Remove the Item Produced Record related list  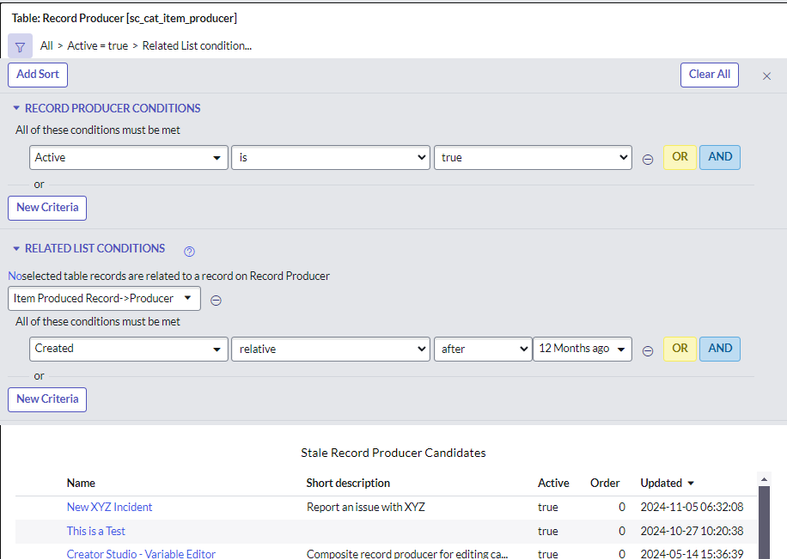pos(216,300)
